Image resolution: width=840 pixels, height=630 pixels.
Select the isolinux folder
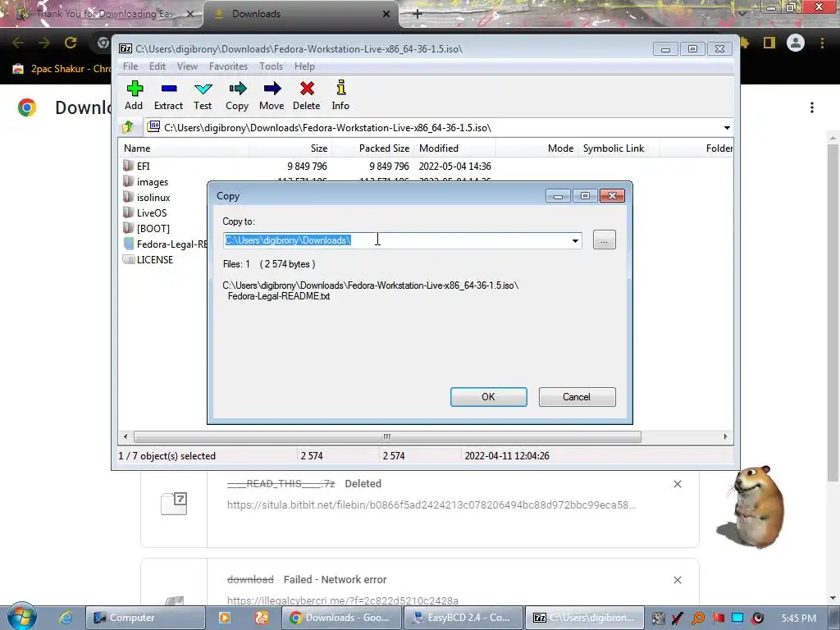tap(153, 198)
